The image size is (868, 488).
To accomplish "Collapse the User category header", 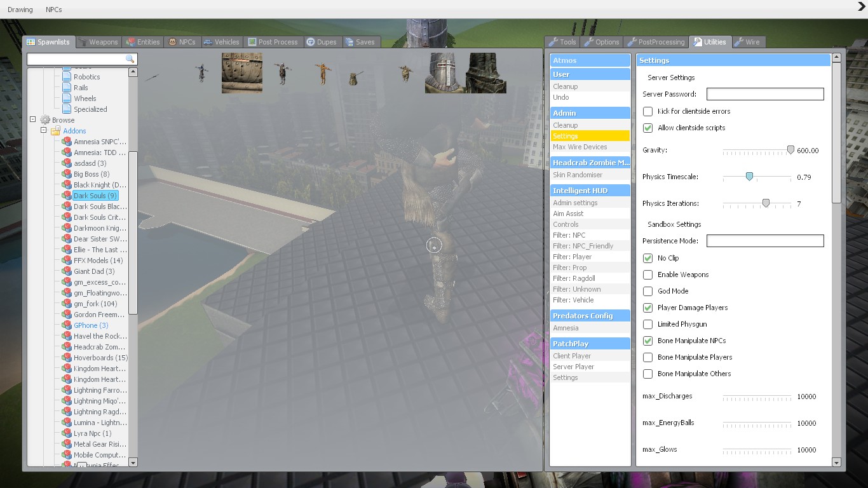I will (x=590, y=74).
